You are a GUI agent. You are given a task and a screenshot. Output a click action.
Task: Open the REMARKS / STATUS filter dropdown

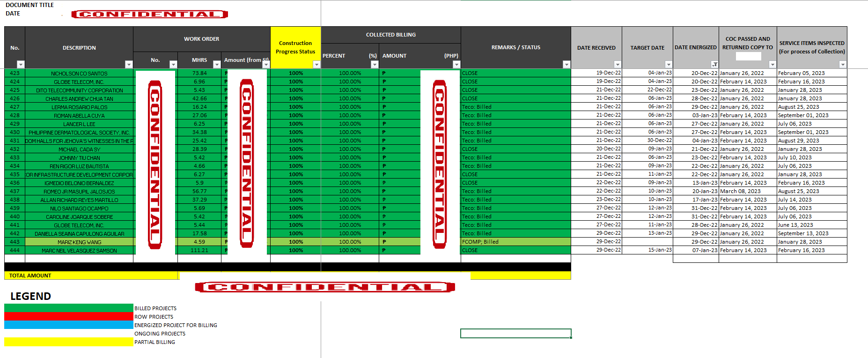coord(566,64)
